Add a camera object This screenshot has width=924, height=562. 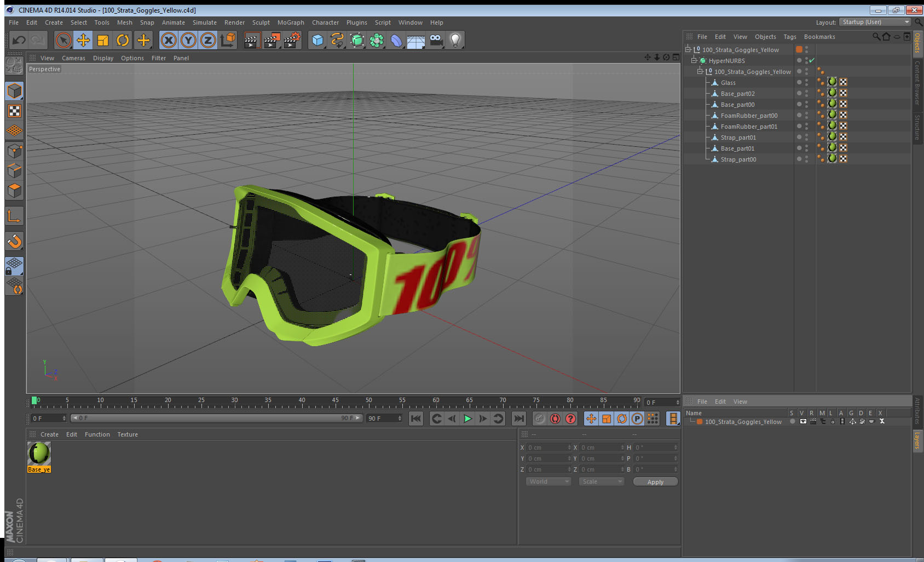tap(436, 40)
